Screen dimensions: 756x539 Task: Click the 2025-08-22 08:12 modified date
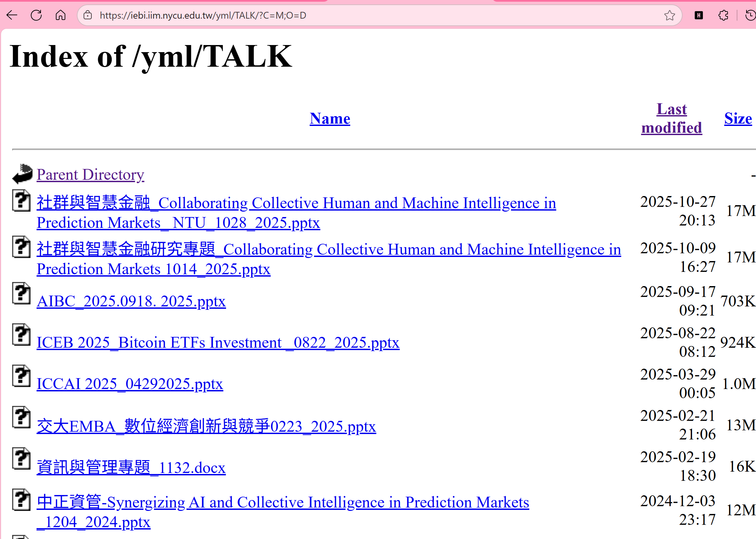click(x=678, y=342)
